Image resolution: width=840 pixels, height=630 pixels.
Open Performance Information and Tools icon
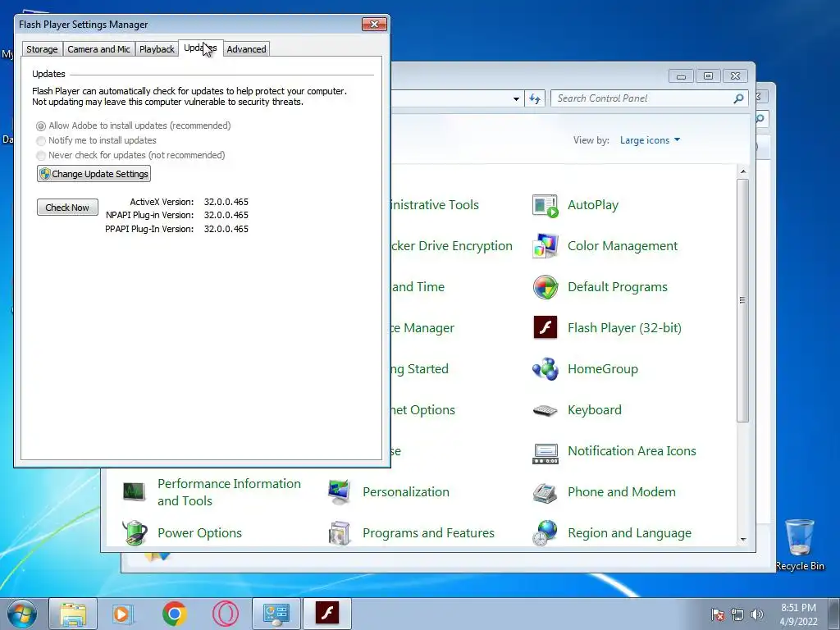(x=134, y=492)
